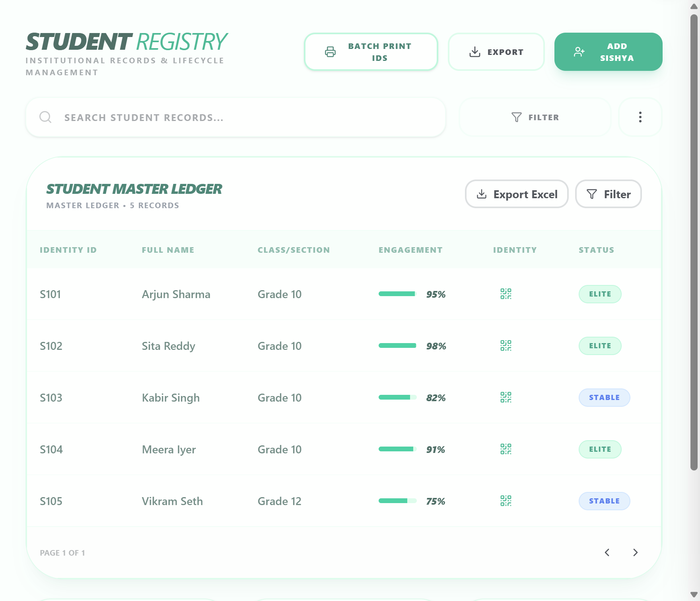Click Export Excel in the ledger header
Viewport: 700px width, 601px height.
tap(517, 194)
